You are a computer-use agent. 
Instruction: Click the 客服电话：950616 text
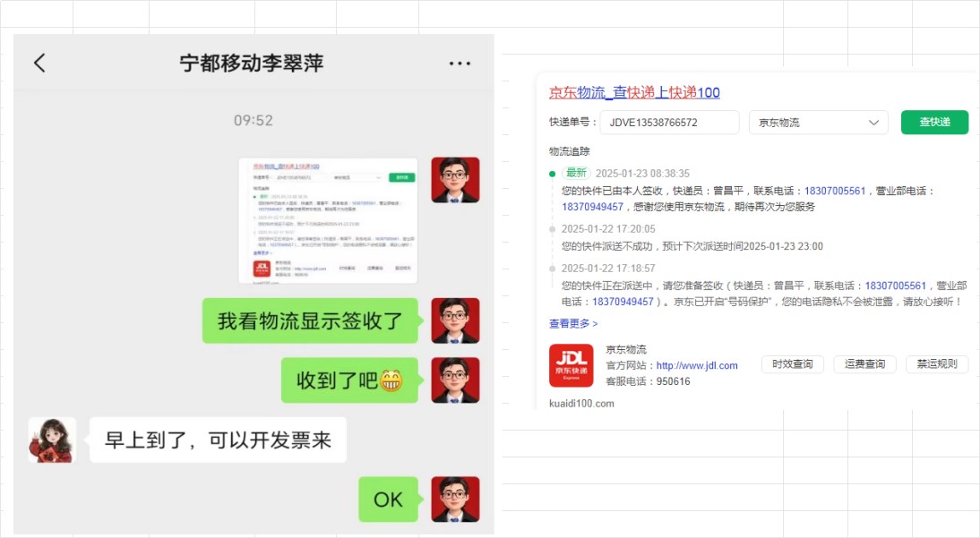[649, 381]
